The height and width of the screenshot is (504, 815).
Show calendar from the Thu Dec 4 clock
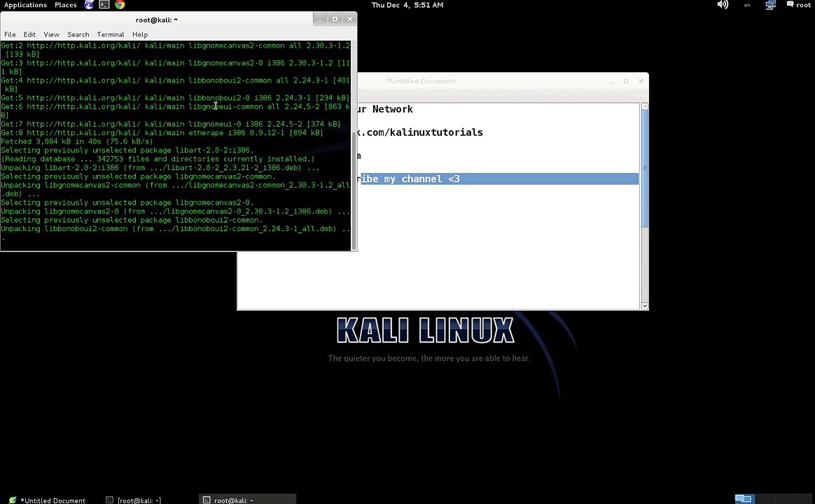[x=407, y=5]
